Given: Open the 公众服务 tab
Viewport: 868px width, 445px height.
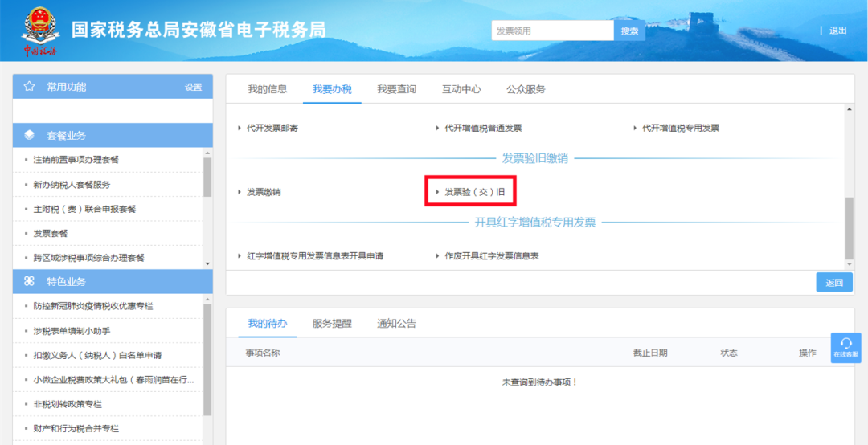Looking at the screenshot, I should coord(526,89).
